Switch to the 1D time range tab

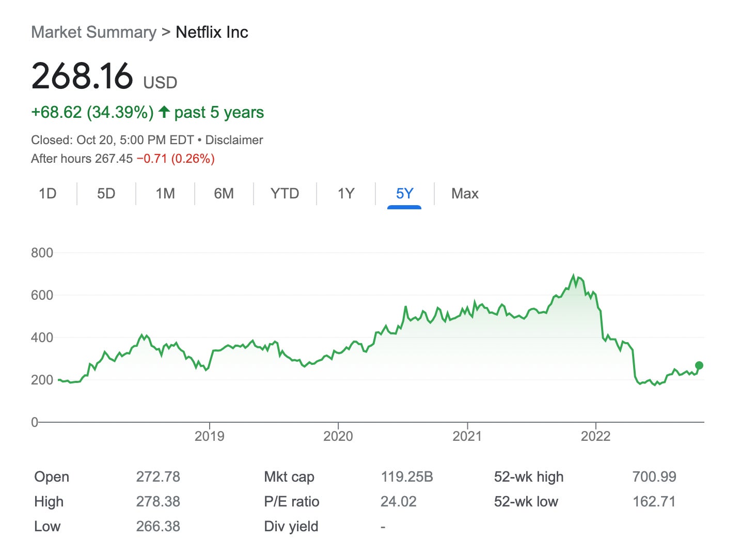(x=48, y=194)
